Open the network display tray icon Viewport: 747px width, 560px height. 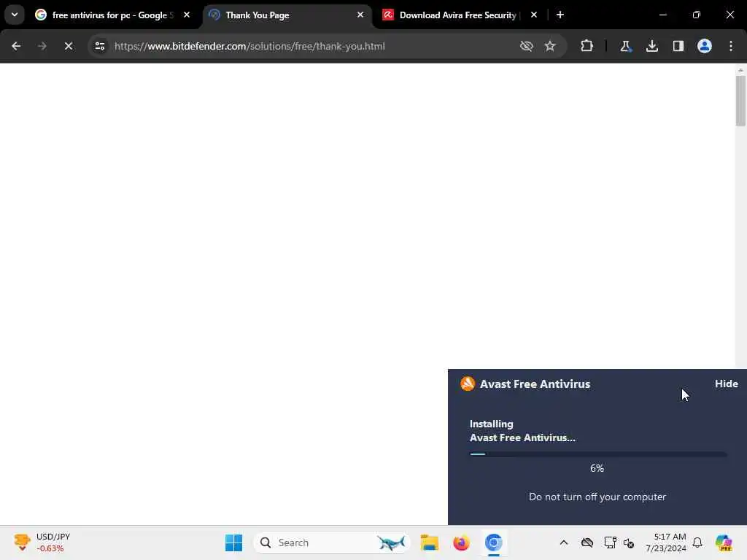(x=610, y=542)
